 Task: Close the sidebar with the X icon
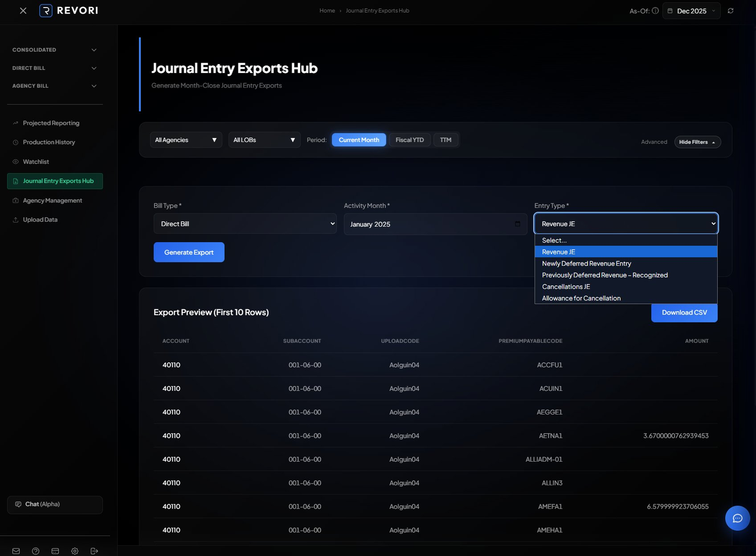coord(23,10)
